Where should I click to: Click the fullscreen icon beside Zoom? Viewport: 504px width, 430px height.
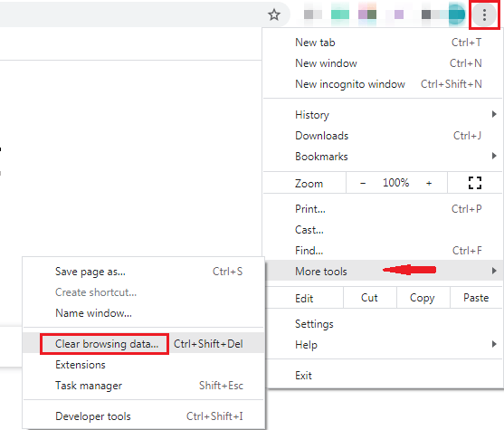click(475, 183)
